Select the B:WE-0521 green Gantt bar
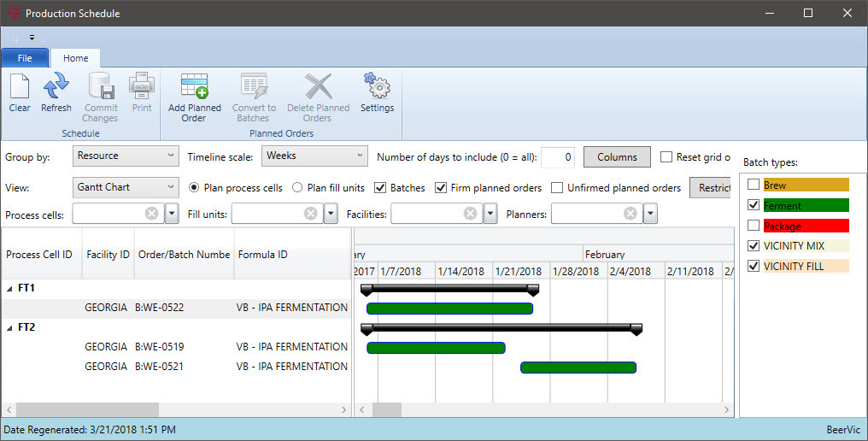The width and height of the screenshot is (868, 441). point(578,367)
